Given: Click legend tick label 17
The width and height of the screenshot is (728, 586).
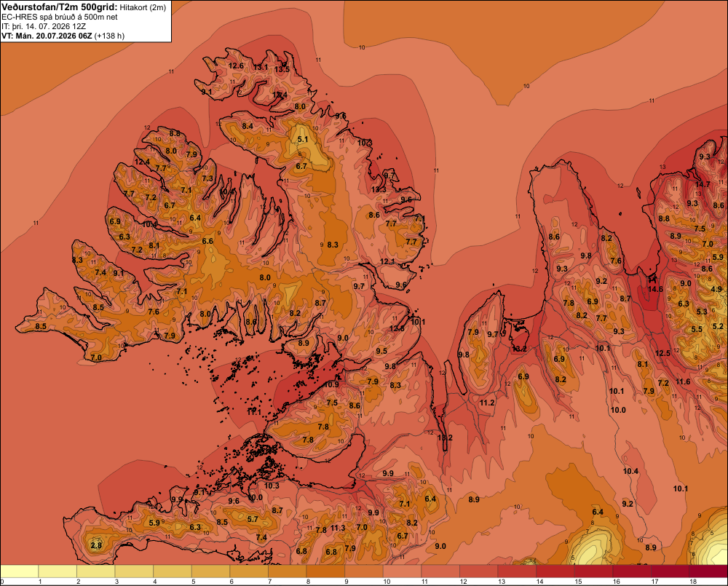Looking at the screenshot, I should (654, 582).
